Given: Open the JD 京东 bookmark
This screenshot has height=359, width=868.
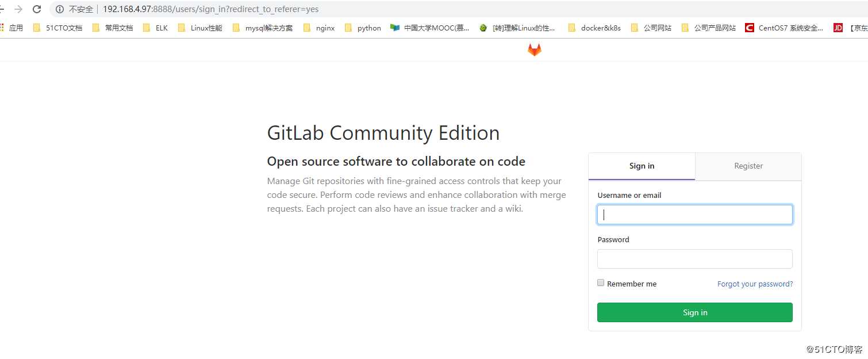Looking at the screenshot, I should 851,28.
